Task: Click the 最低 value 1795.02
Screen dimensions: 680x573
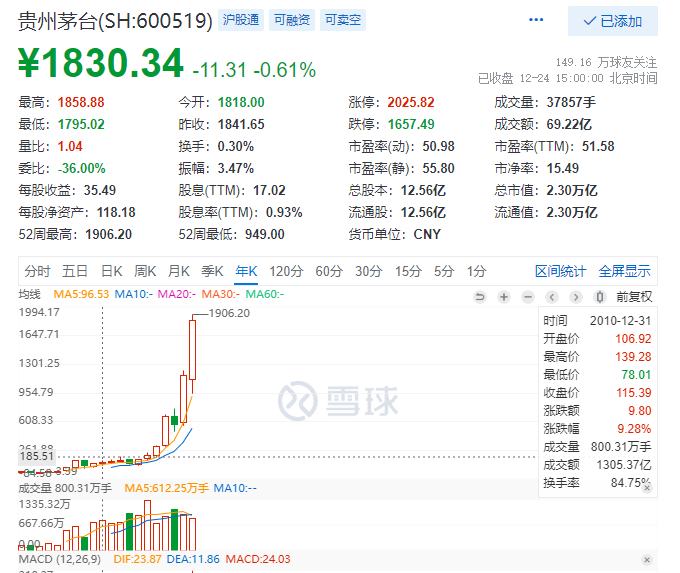Action: 81,124
